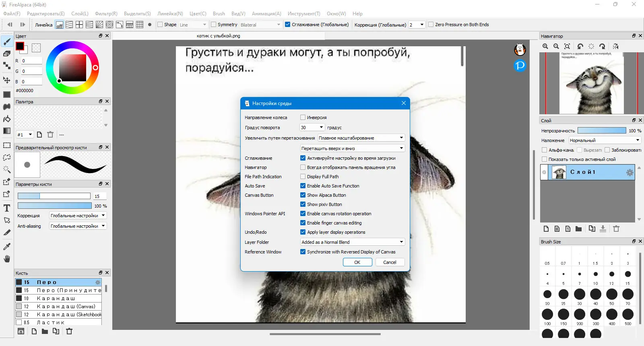Screen dimensions: 644x346
Task: Select the Text tool
Action: pos(7,208)
